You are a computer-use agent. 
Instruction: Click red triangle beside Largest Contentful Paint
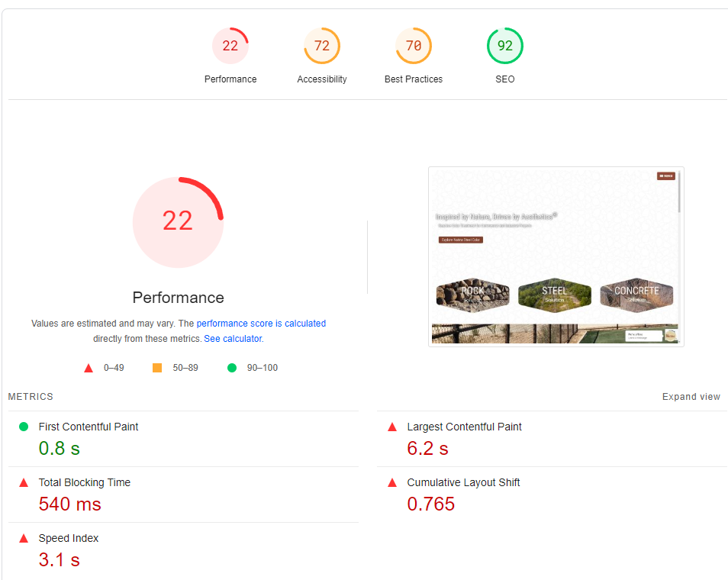tap(392, 427)
